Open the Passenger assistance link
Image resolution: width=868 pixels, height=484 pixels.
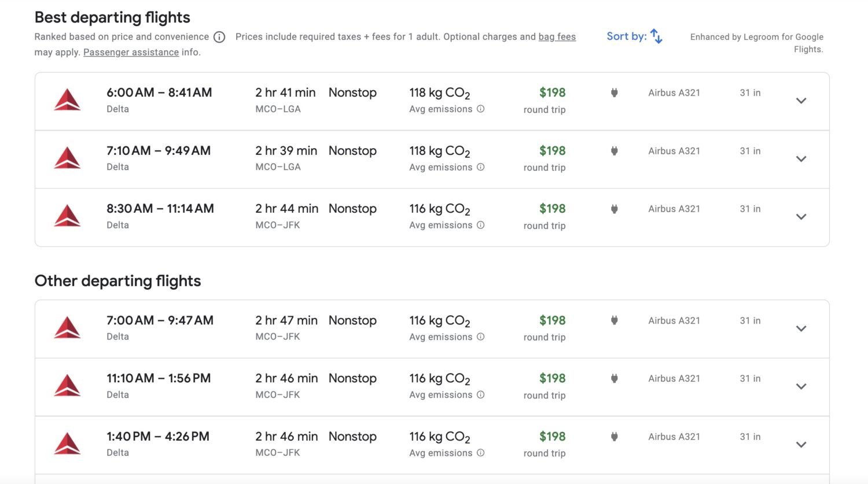coord(131,52)
